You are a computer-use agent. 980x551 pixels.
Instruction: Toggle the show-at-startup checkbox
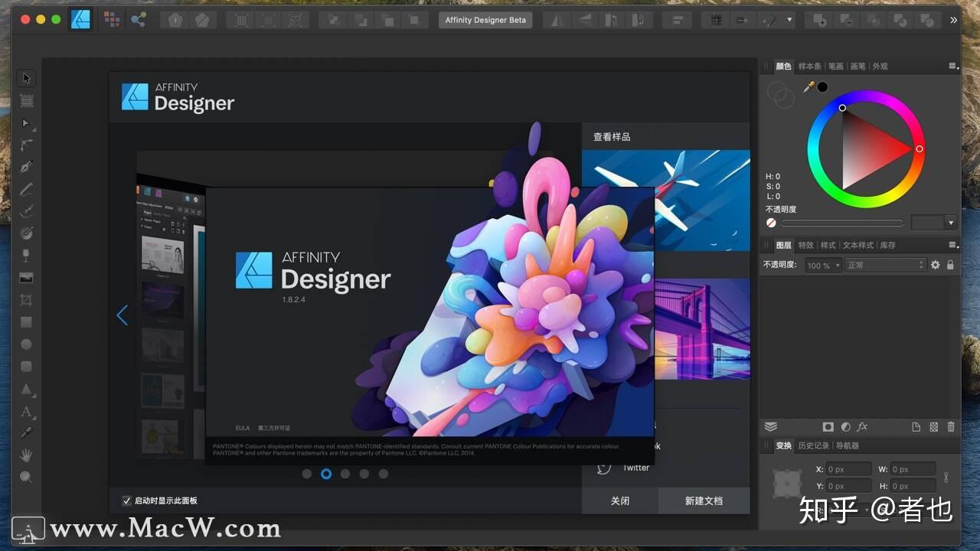click(126, 500)
